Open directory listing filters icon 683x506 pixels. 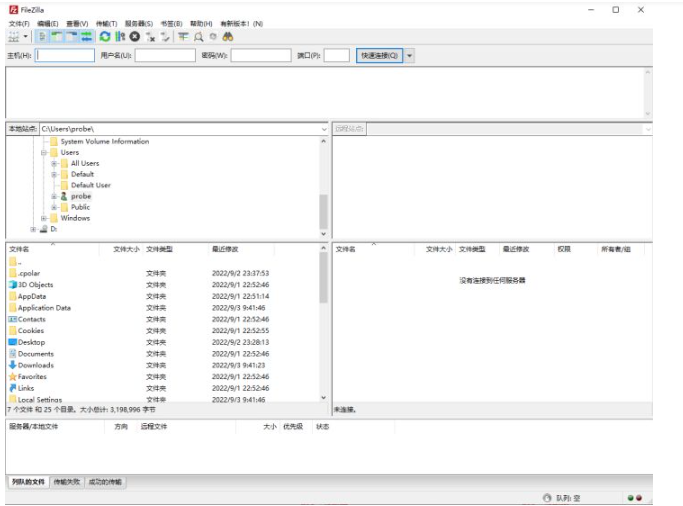pos(183,37)
